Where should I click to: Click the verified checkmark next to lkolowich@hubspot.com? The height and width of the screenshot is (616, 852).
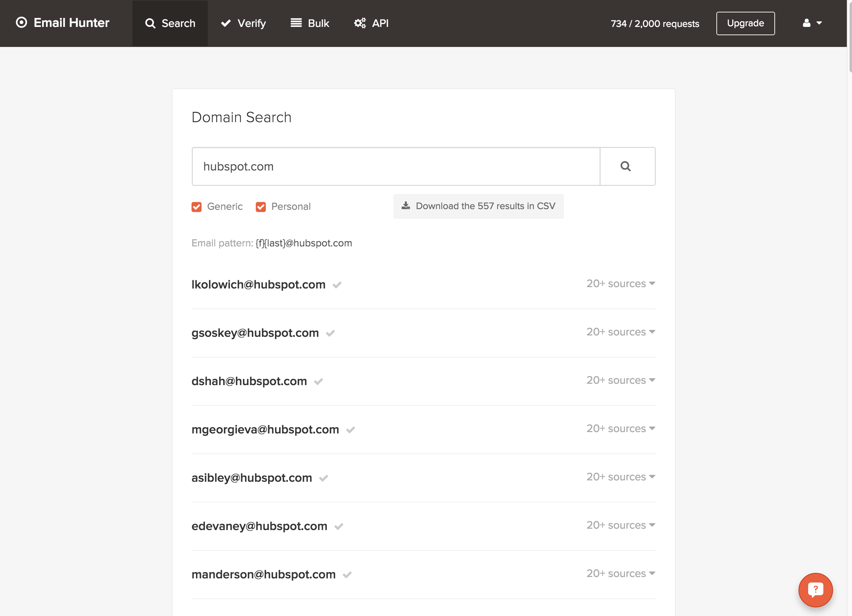coord(337,285)
